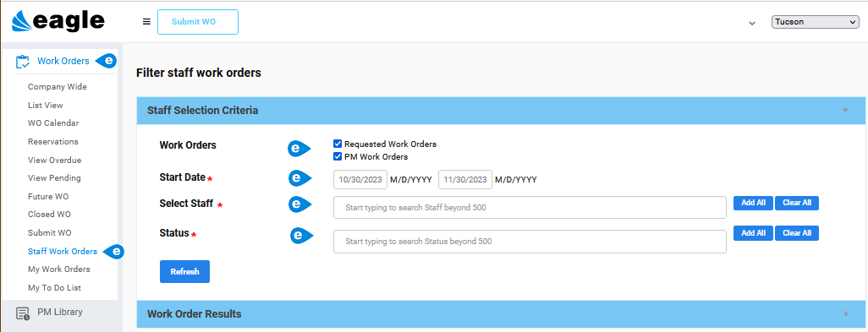Toggle the hamburger menu icon
This screenshot has width=868, height=332.
point(146,22)
